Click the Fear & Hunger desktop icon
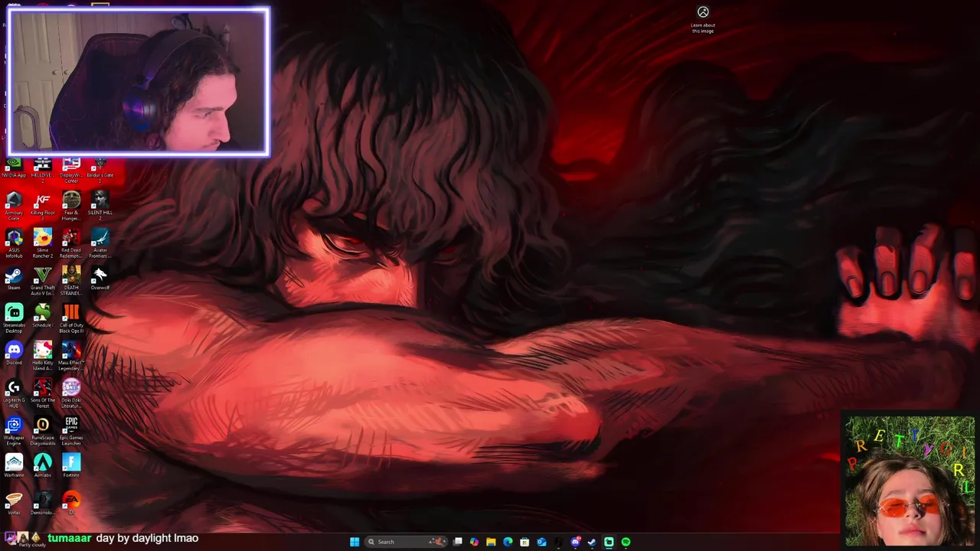Viewport: 980px width, 551px height. tap(71, 206)
